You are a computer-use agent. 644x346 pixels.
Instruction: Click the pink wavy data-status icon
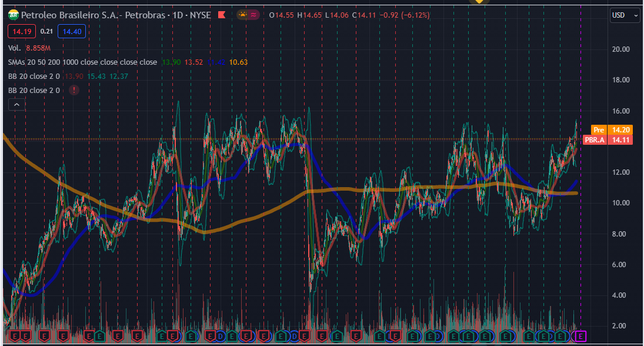pos(254,15)
